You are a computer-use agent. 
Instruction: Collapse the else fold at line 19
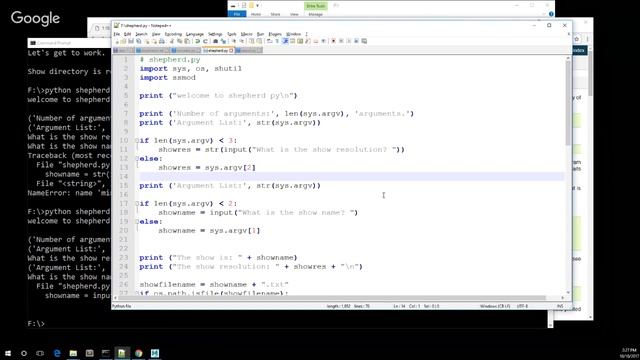click(x=137, y=221)
